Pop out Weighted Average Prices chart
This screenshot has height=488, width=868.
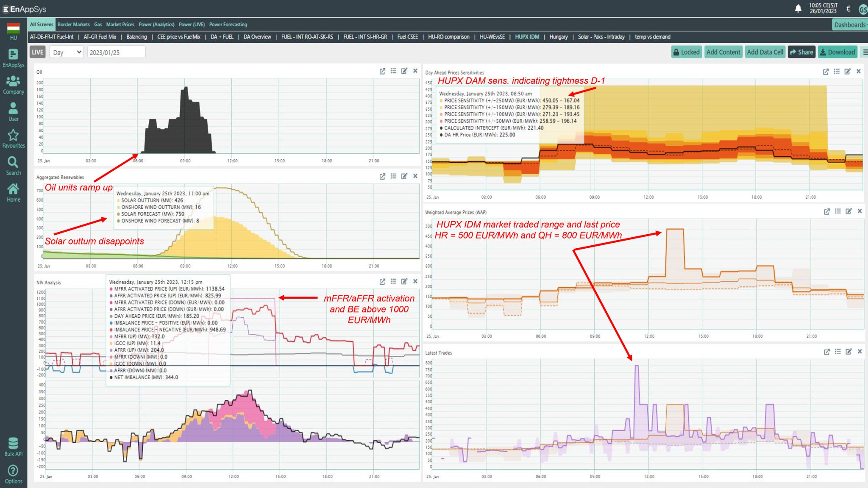pos(827,211)
